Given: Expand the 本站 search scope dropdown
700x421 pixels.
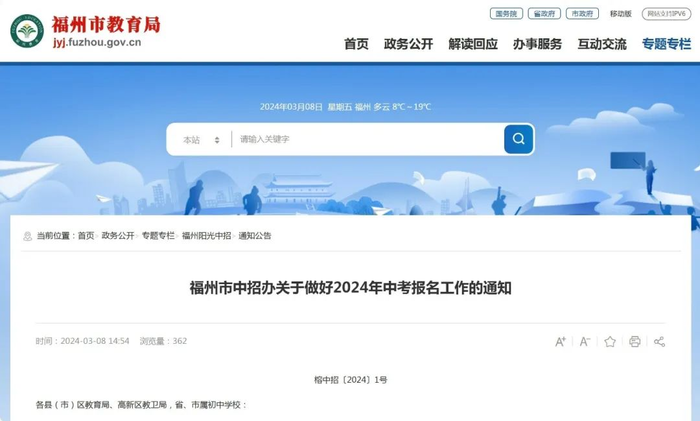Looking at the screenshot, I should point(201,140).
